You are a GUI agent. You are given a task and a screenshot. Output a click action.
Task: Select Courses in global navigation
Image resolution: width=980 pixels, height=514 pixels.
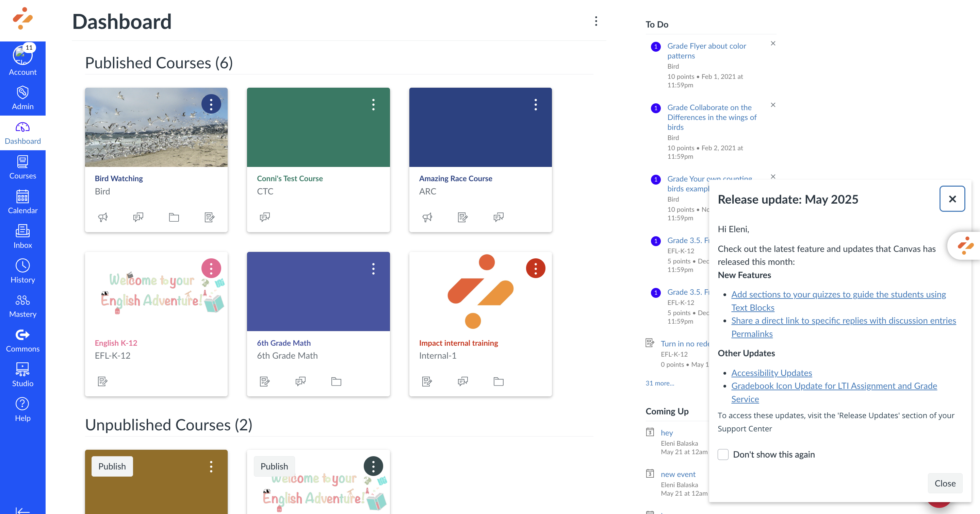(x=22, y=167)
